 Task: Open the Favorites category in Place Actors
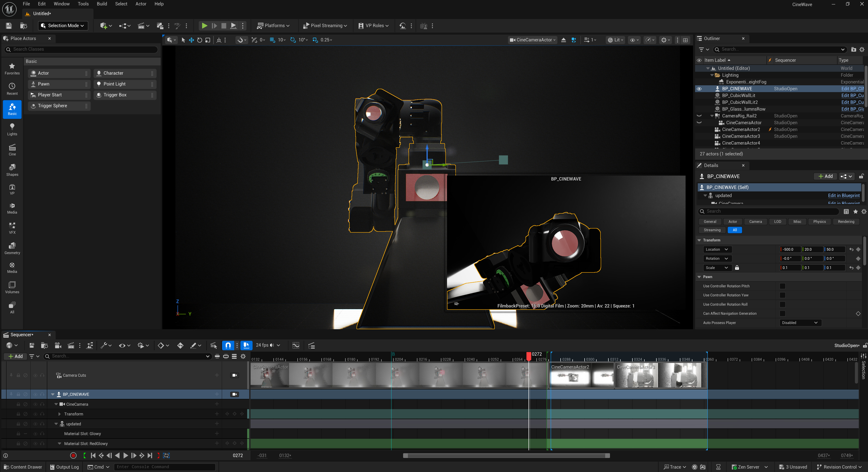pyautogui.click(x=12, y=69)
